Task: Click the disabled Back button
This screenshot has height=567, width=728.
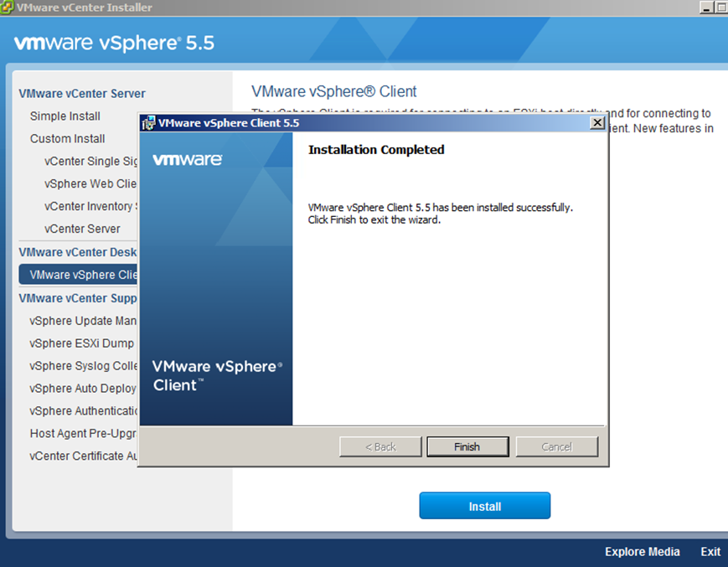Action: (380, 446)
